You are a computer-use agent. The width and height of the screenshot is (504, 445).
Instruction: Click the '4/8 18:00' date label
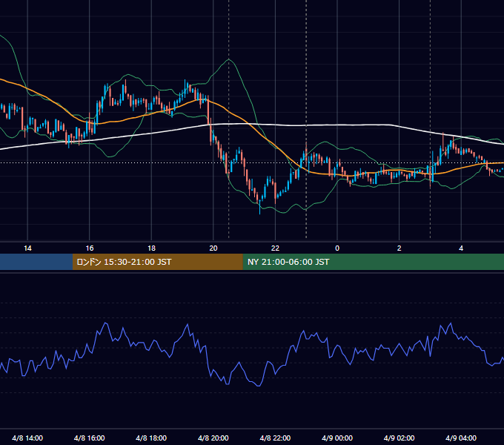(x=151, y=438)
